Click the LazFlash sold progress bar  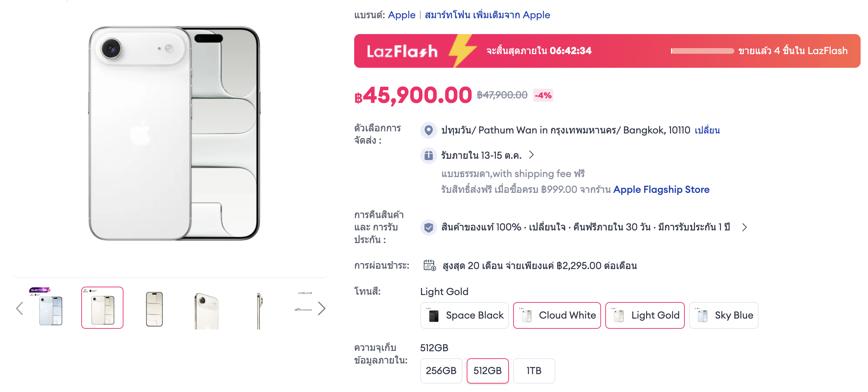(702, 51)
